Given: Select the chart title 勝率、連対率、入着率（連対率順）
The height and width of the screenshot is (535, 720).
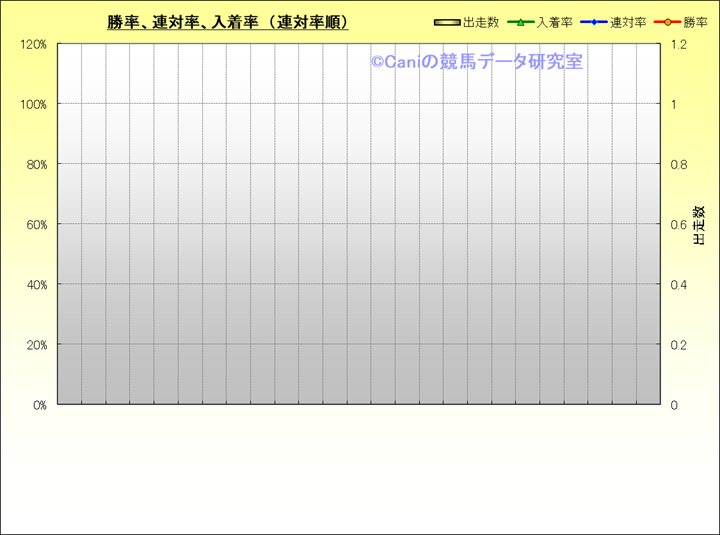Looking at the screenshot, I should pyautogui.click(x=229, y=22).
